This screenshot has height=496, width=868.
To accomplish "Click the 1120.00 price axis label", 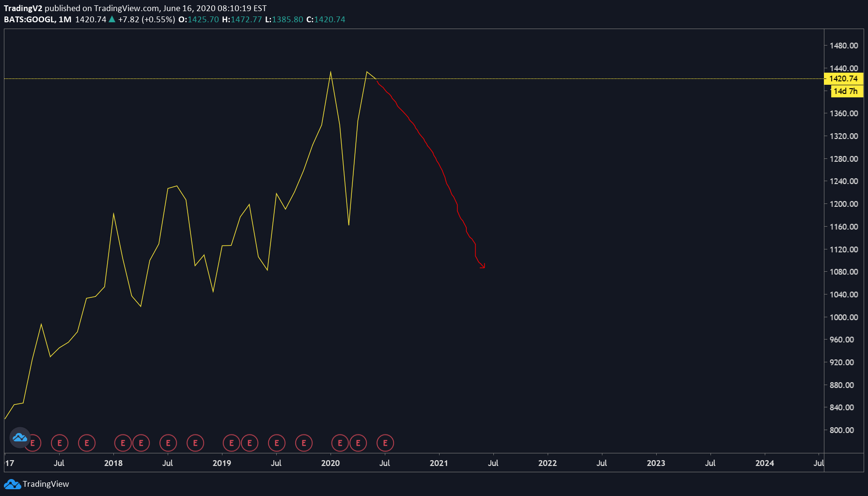I will click(x=844, y=249).
